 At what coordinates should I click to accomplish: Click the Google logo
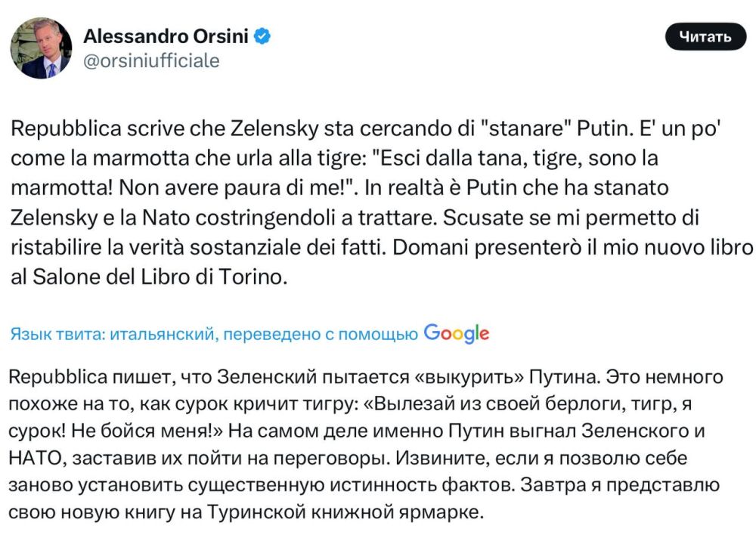pyautogui.click(x=457, y=332)
